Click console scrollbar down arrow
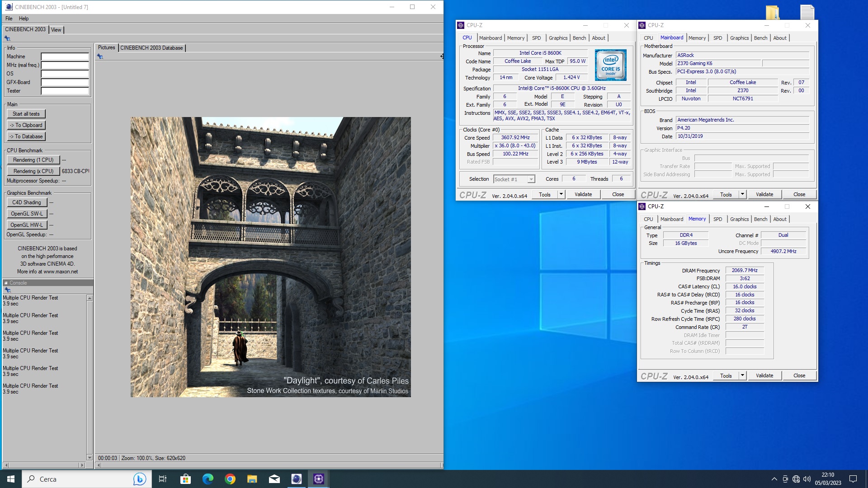The image size is (868, 488). click(90, 458)
